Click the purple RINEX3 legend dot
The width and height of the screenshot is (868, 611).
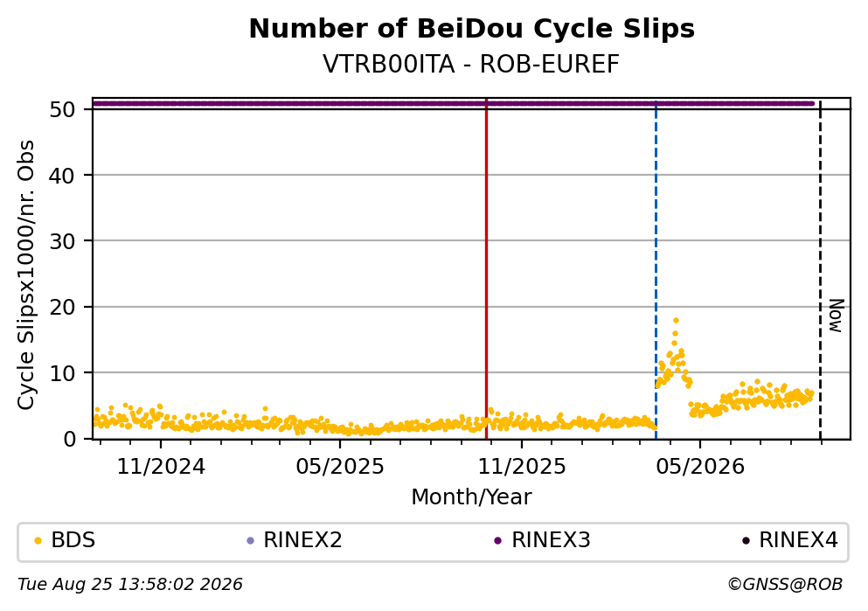(x=497, y=541)
